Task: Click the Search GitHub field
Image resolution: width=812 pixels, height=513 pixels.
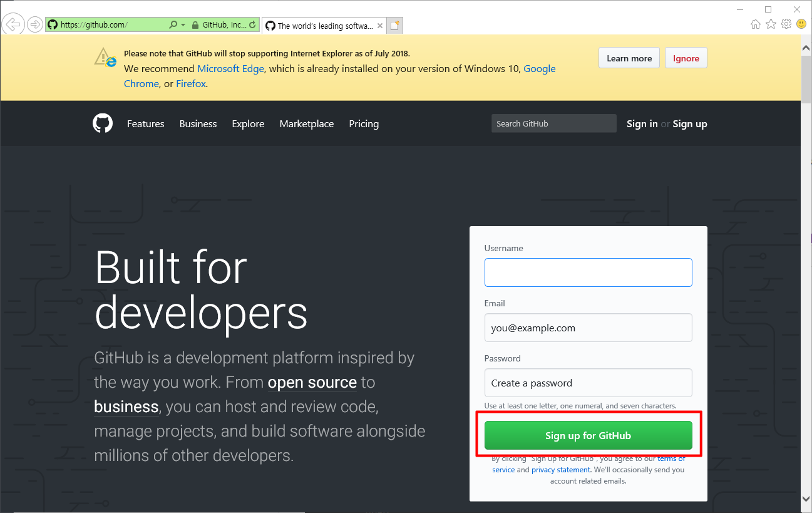Action: [554, 123]
